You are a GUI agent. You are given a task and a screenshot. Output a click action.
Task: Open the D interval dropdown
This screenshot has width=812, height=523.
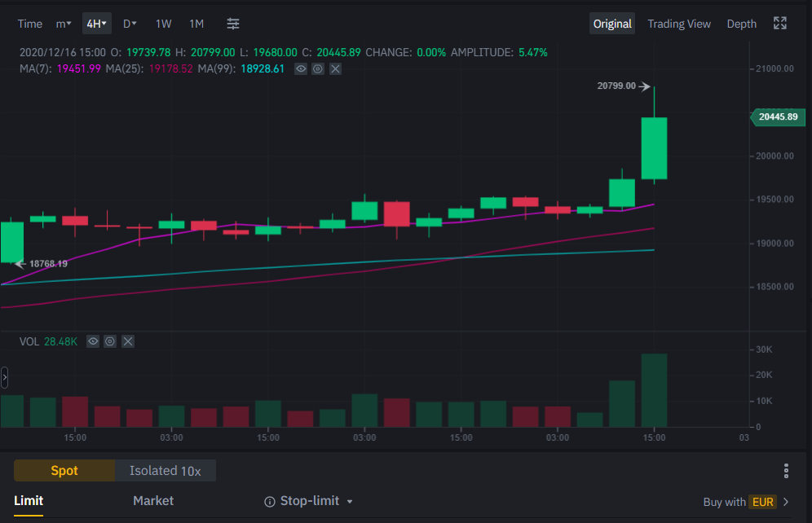(x=130, y=24)
